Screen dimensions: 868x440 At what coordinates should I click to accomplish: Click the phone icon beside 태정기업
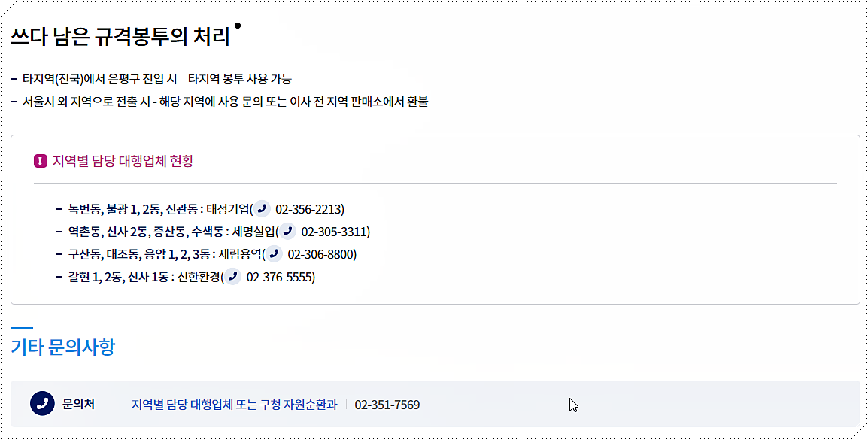[x=262, y=209]
